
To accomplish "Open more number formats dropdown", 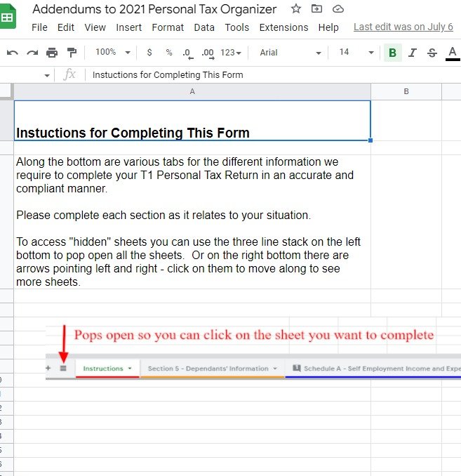I will tap(231, 53).
